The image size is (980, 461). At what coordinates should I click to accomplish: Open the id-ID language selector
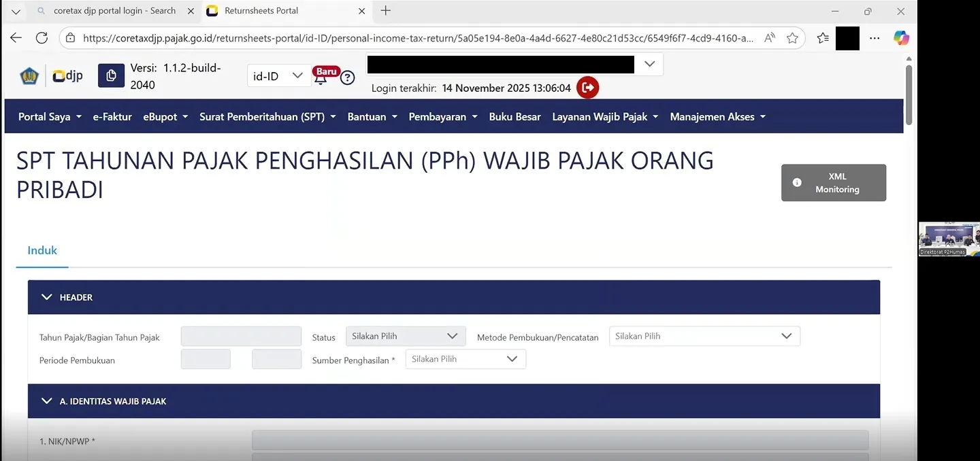click(278, 75)
